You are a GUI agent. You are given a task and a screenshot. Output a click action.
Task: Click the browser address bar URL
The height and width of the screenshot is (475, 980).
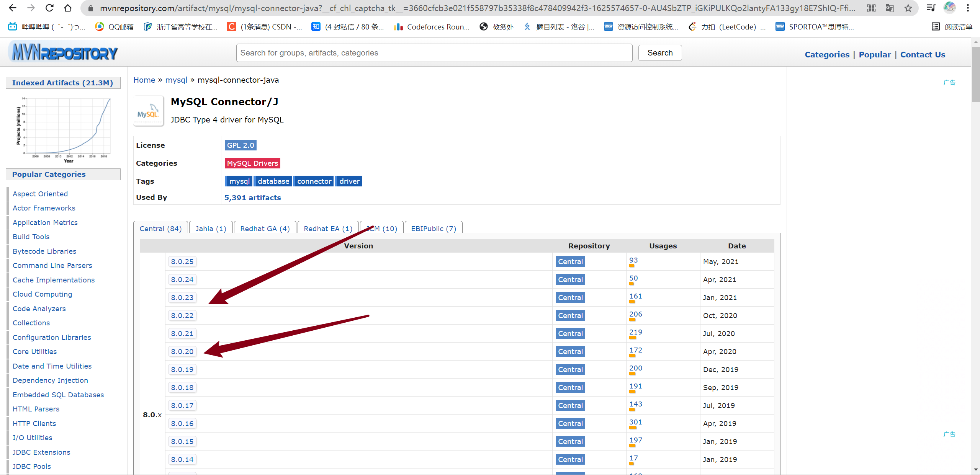[x=478, y=8]
